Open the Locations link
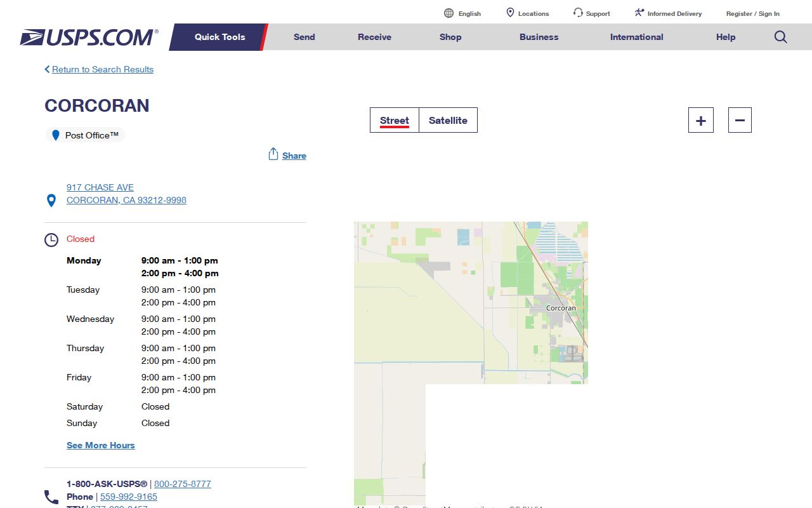This screenshot has height=508, width=812. (x=534, y=13)
